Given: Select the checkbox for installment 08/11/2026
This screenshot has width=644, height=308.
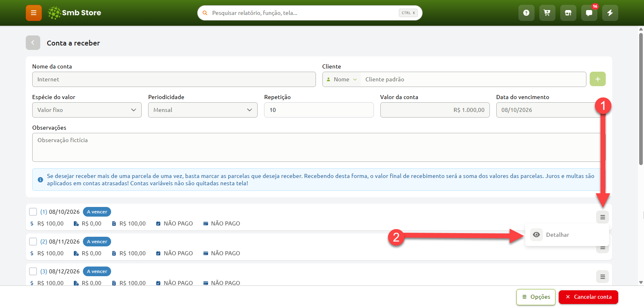Looking at the screenshot, I should point(33,242).
